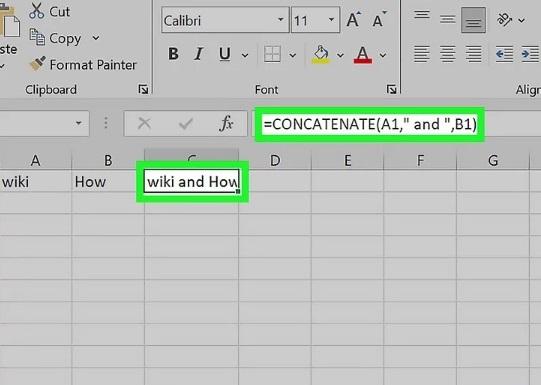Click the increase indent icon
The image size is (541, 385).
[530, 54]
